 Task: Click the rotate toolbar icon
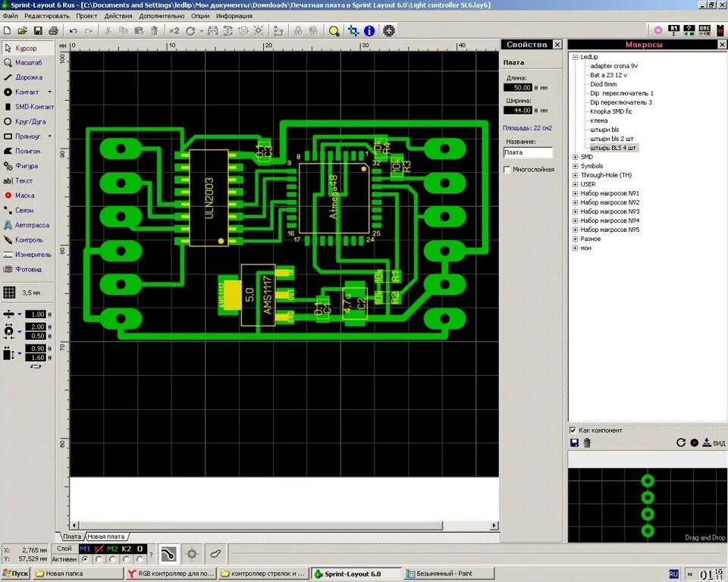tap(190, 30)
